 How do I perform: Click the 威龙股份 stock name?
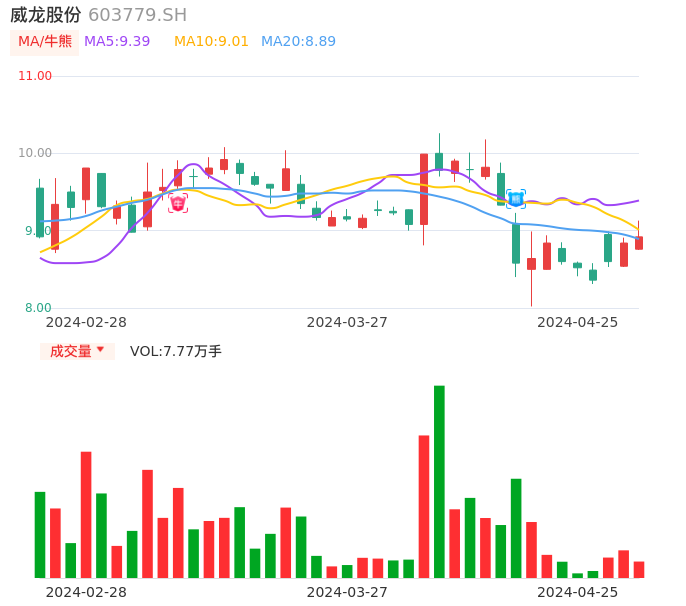pos(46,15)
